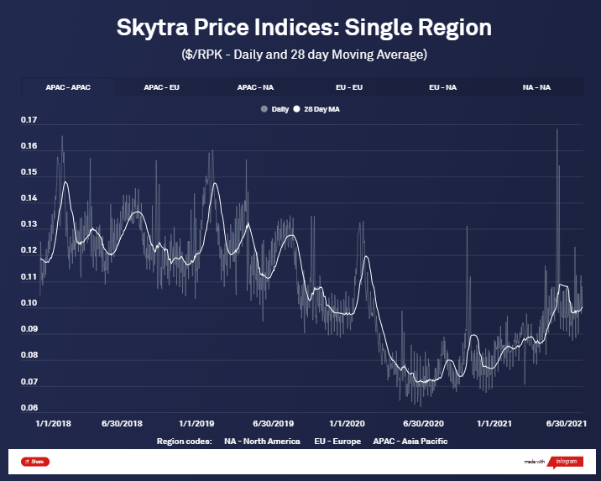The width and height of the screenshot is (601, 481).
Task: Toggle the Daily series legend label
Action: pos(279,107)
